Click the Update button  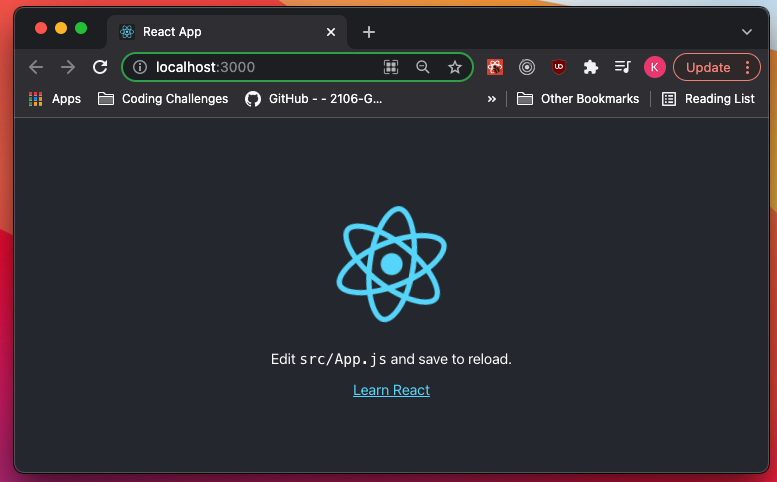click(708, 67)
